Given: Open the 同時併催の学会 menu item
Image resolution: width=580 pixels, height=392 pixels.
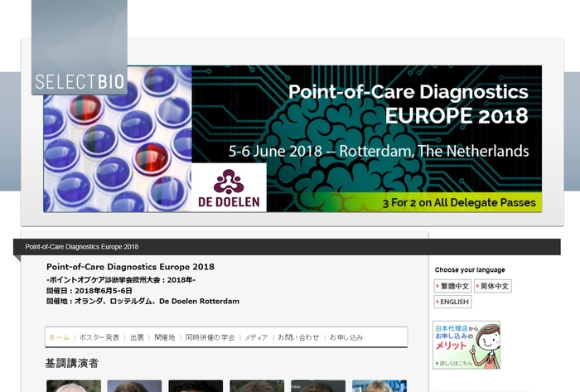Looking at the screenshot, I should [210, 337].
